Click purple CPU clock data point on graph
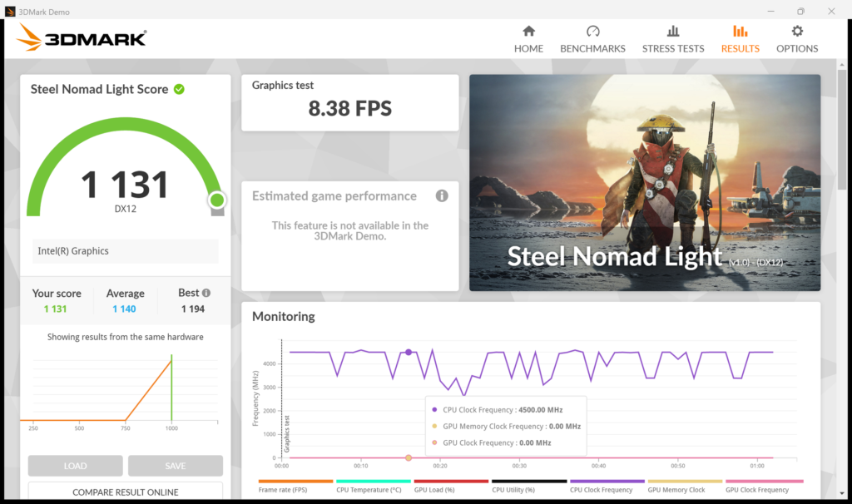 (409, 352)
